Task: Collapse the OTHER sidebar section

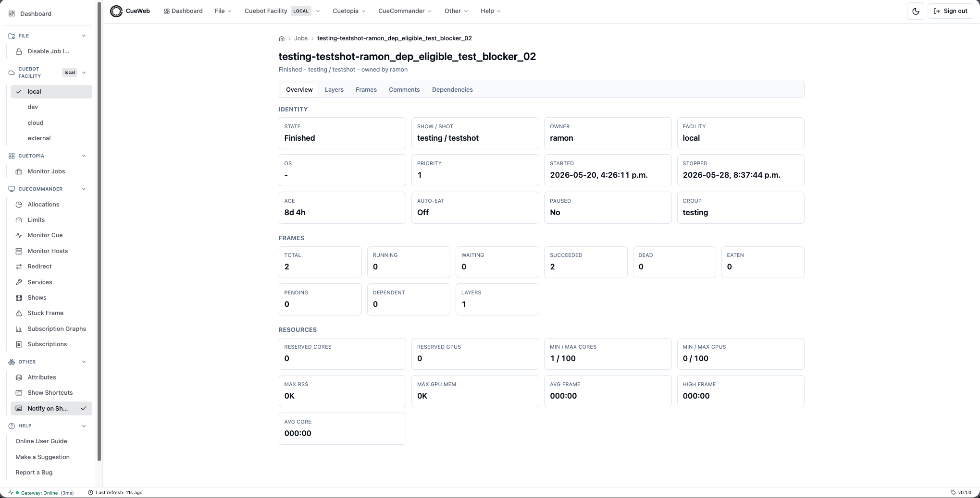Action: click(84, 362)
